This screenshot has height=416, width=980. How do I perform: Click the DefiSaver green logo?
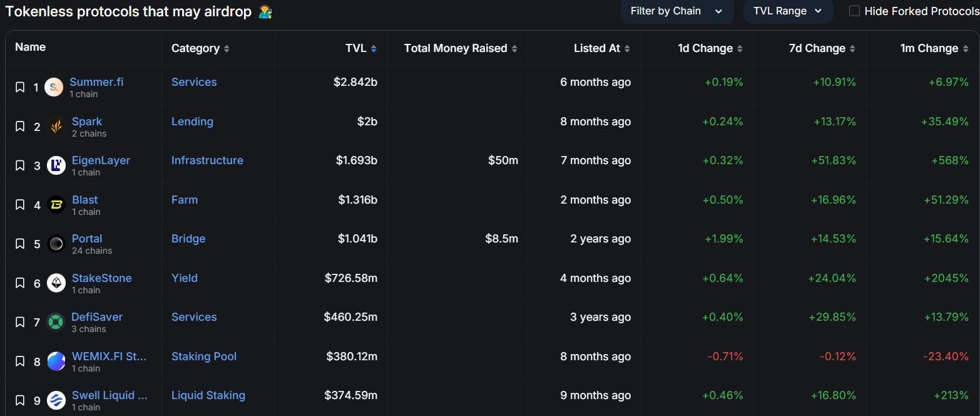(56, 322)
